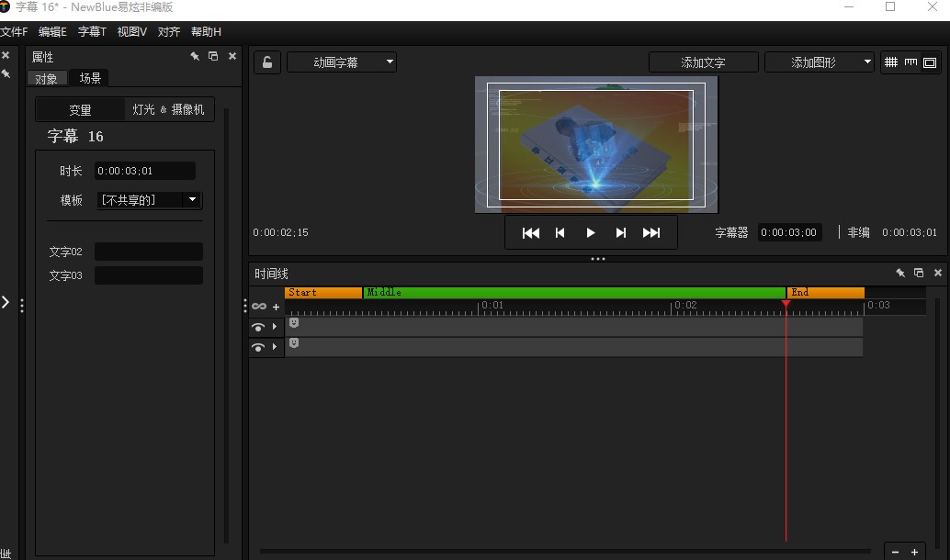The width and height of the screenshot is (950, 560).
Task: Click the 非编 timecode 0:00:03;01
Action: point(910,232)
